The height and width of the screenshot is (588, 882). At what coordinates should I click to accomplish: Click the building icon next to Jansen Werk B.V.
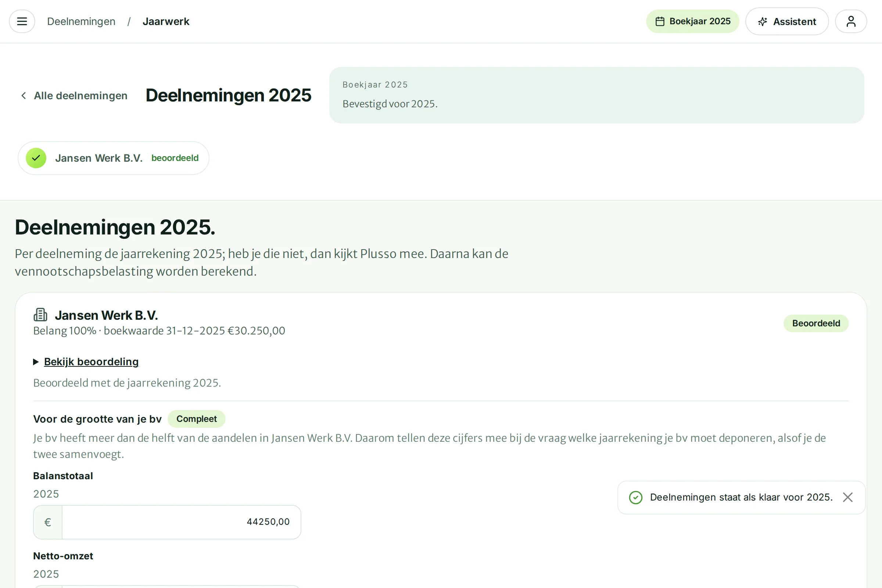click(x=40, y=315)
